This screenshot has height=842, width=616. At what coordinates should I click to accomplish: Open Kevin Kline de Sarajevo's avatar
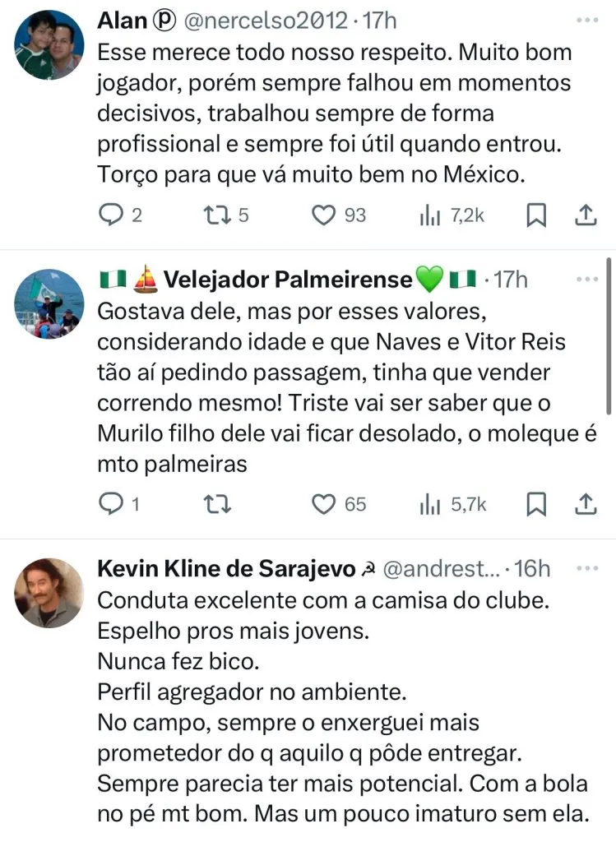(x=49, y=593)
